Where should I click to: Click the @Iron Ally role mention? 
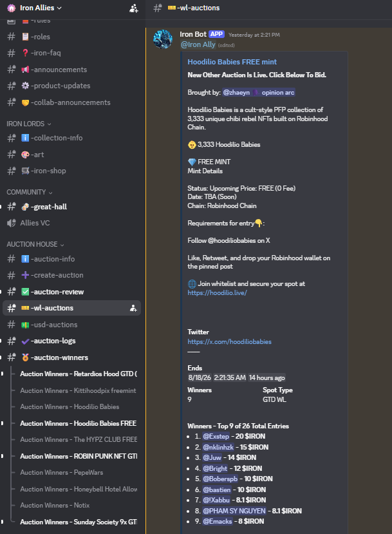pyautogui.click(x=198, y=44)
